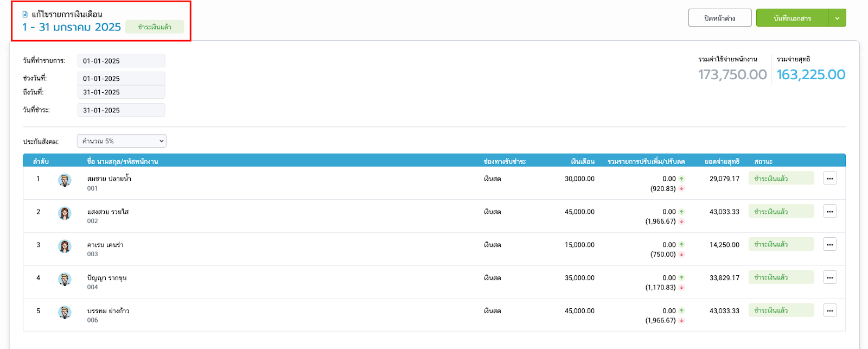Click ชำระเงินแล้ว status badge for ปัญญา รากขุน
Screen dimensions: 868x349
pos(781,277)
